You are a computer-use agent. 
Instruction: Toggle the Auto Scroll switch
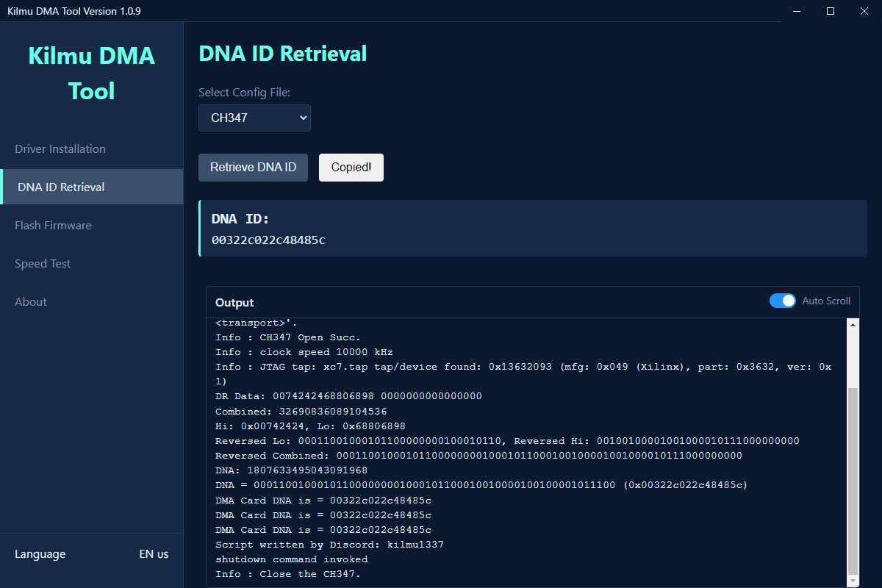[x=782, y=301]
